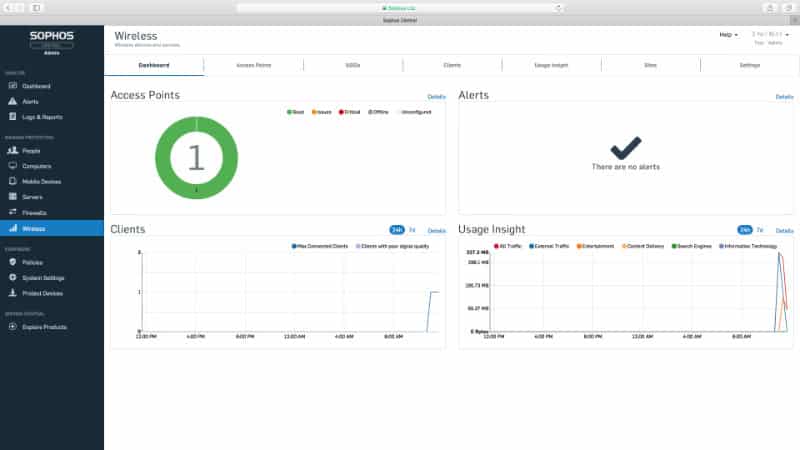Click the Policies shield icon

coord(12,262)
